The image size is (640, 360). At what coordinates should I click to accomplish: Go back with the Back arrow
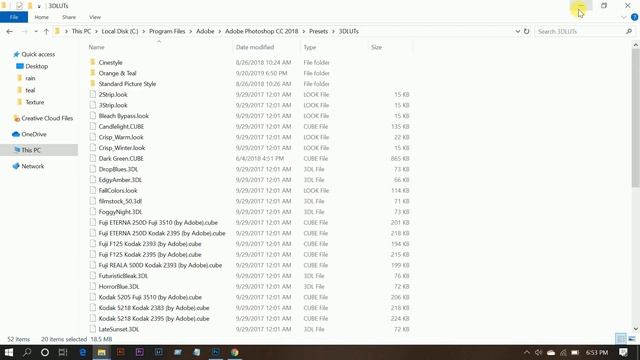(x=10, y=31)
